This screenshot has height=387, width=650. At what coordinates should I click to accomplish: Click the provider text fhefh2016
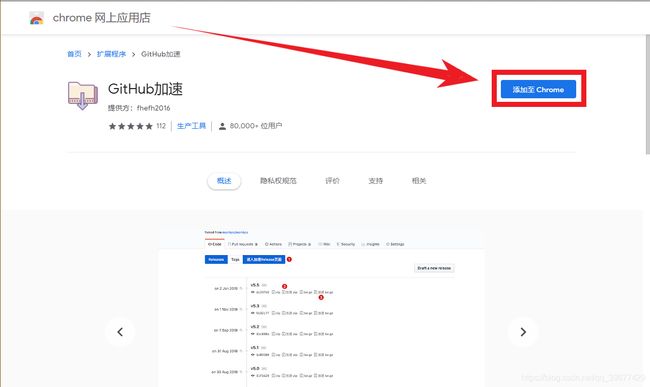pos(153,108)
